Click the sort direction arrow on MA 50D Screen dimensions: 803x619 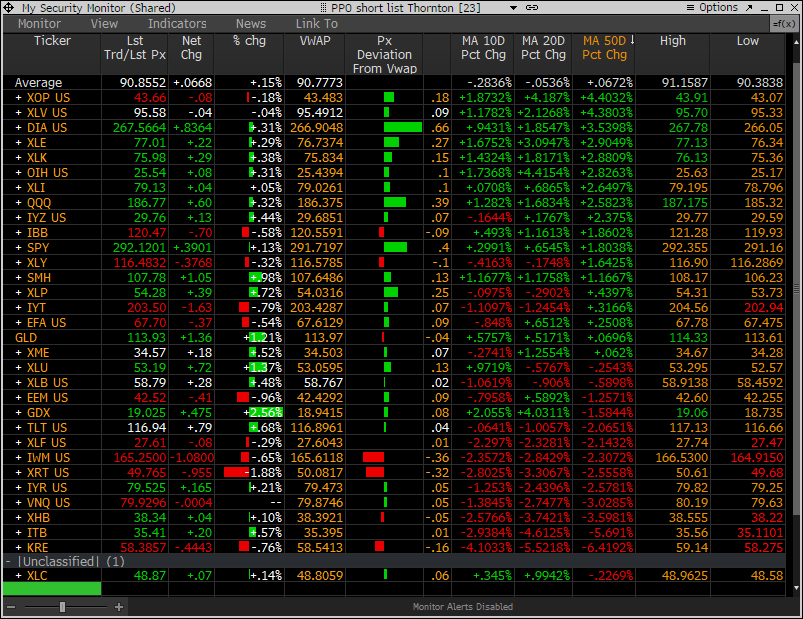point(632,40)
